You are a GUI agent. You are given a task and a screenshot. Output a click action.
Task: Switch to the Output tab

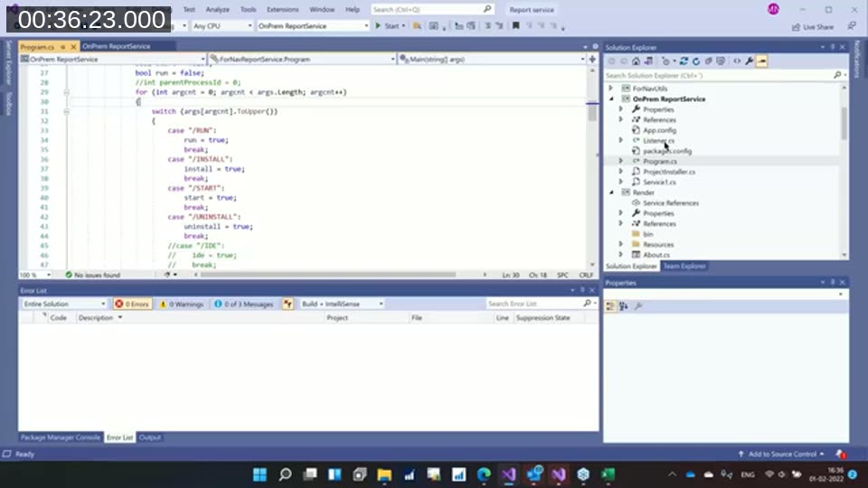pyautogui.click(x=149, y=437)
